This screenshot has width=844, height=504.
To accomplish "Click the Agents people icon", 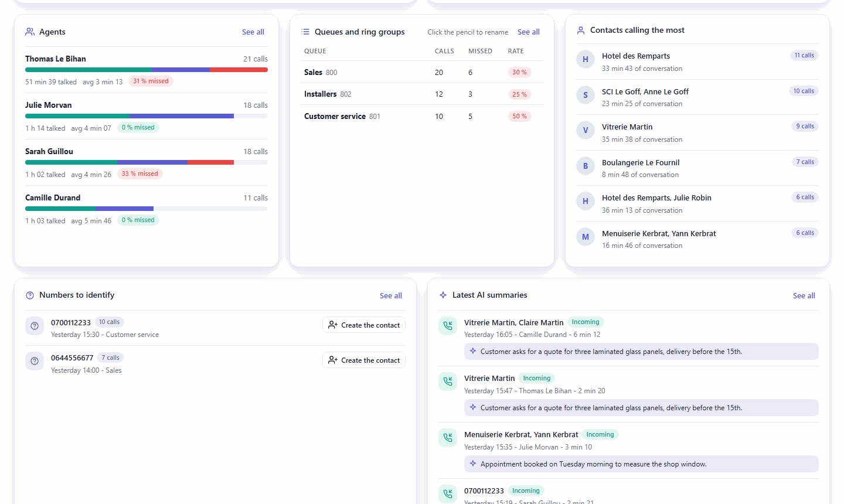I will coord(30,32).
